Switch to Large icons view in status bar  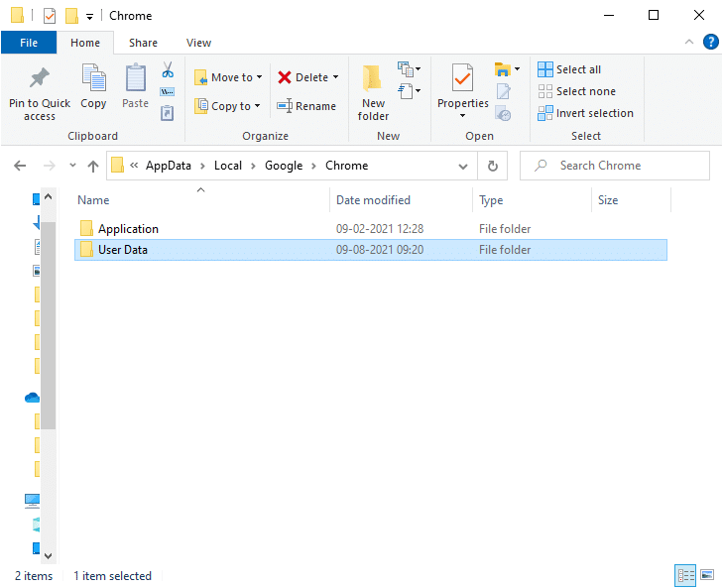(x=707, y=575)
